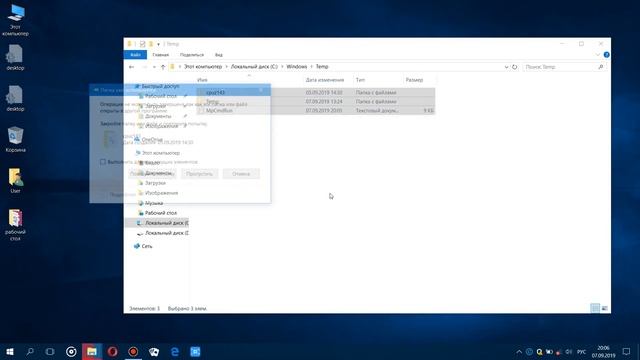Click the taskbar search magnifier
Image resolution: width=640 pixels, height=360 pixels.
coord(30,351)
